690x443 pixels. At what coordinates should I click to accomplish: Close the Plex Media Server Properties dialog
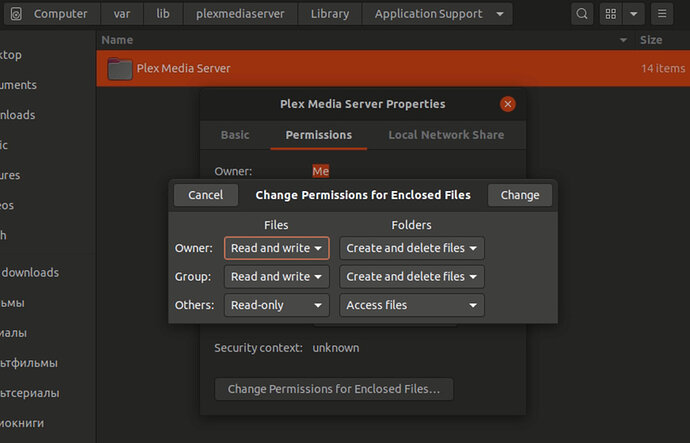click(x=508, y=104)
